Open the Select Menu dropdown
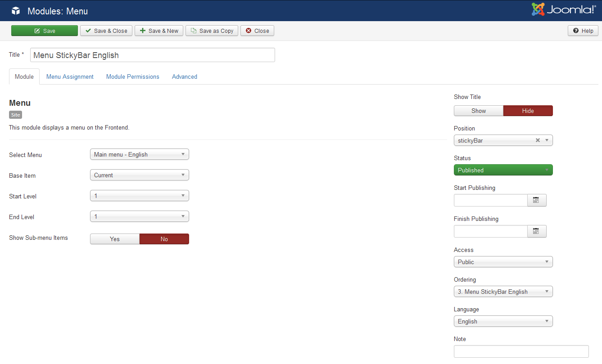Image resolution: width=602 pixels, height=364 pixels. coord(140,154)
